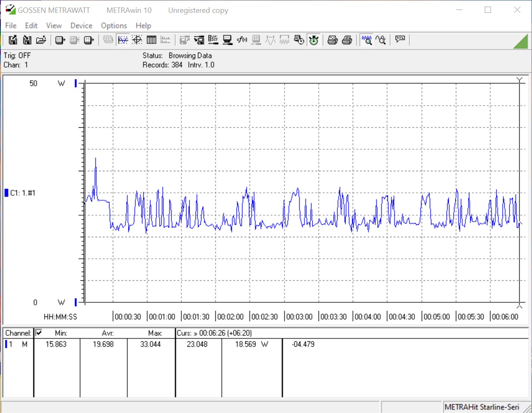
Task: Click channel row 1 M label
Action: (18, 344)
